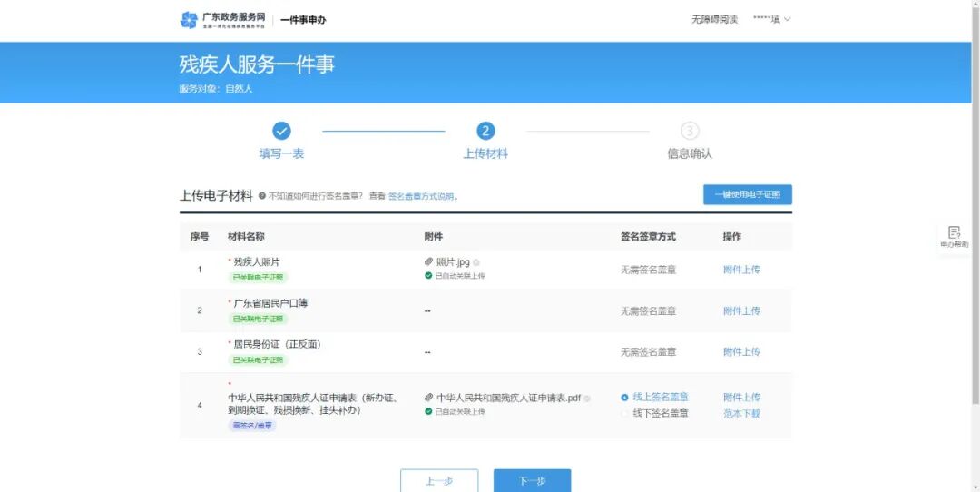Click the step 2 上传材料 circle
The image size is (980, 492).
coord(485,132)
